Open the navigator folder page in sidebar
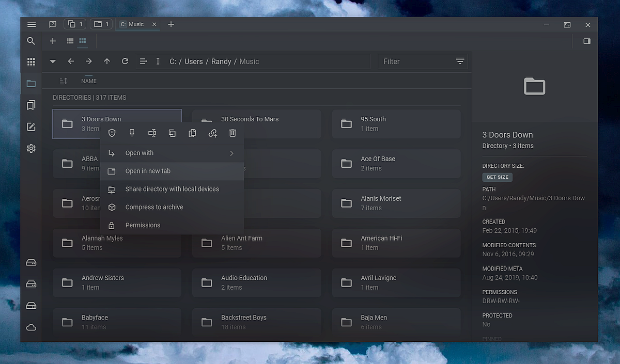Screen dimensions: 620x364 [x=31, y=84]
